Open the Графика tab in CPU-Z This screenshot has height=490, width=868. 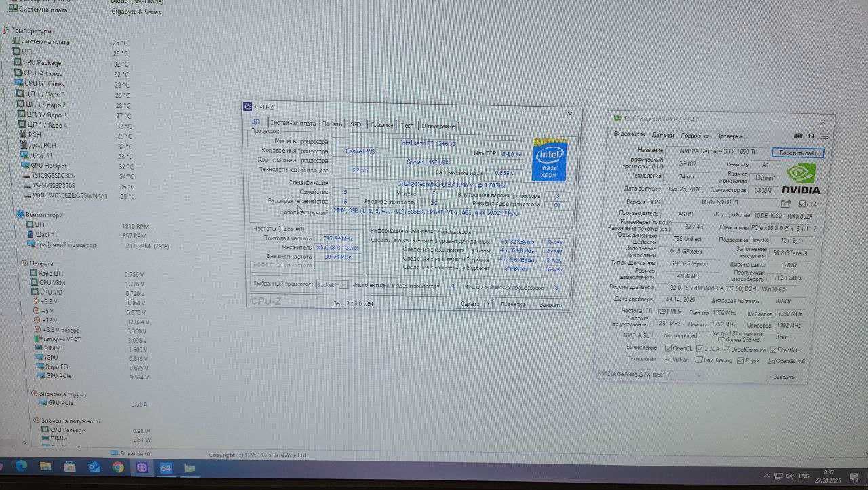pos(382,125)
